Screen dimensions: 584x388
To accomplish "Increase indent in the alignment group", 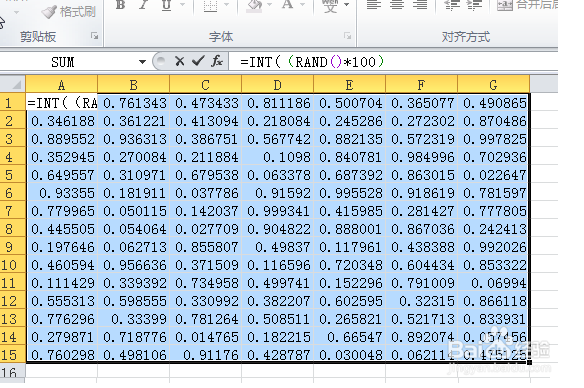I will point(474,5).
